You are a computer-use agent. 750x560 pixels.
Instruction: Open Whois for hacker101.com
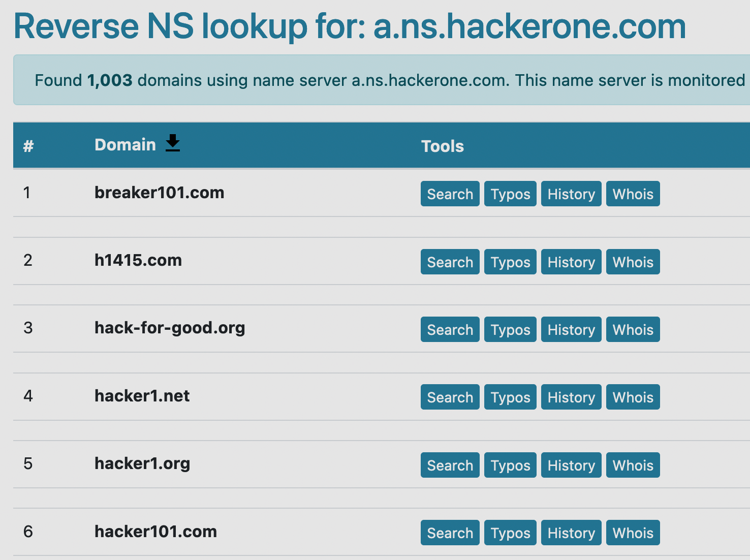633,533
